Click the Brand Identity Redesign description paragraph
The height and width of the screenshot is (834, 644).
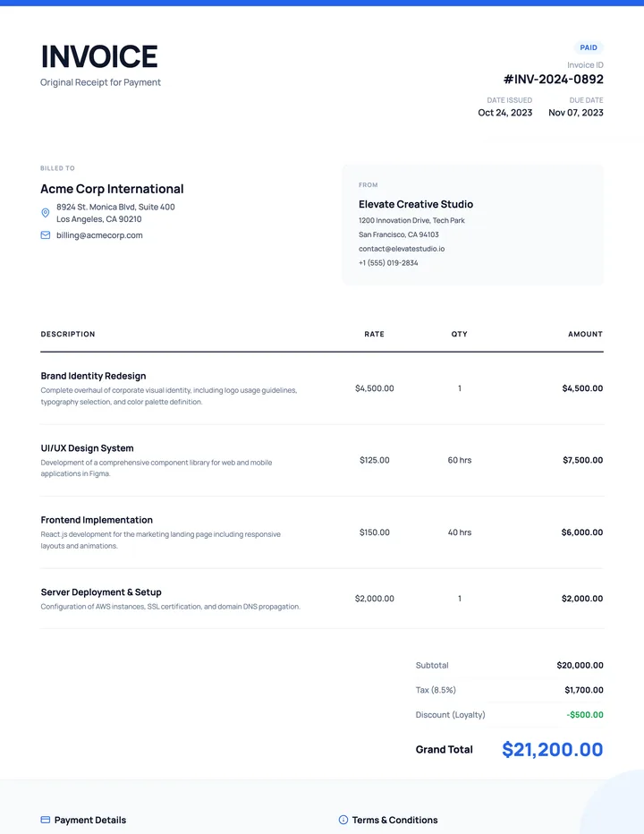[169, 396]
